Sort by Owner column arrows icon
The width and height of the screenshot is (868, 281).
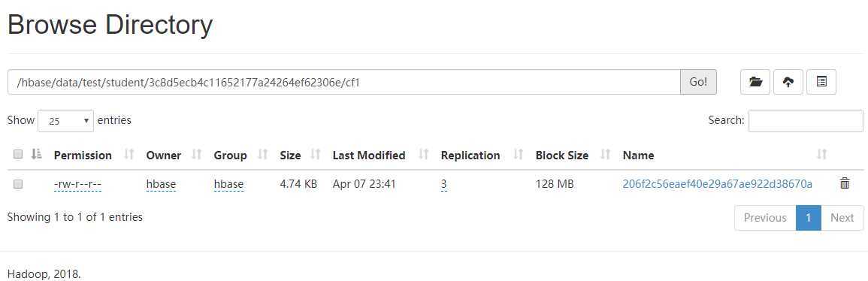coord(196,155)
